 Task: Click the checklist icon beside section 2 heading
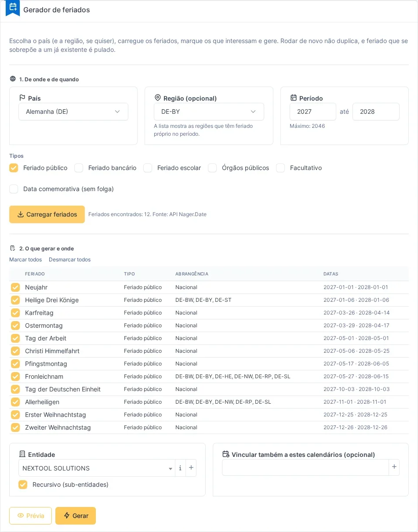click(x=13, y=248)
